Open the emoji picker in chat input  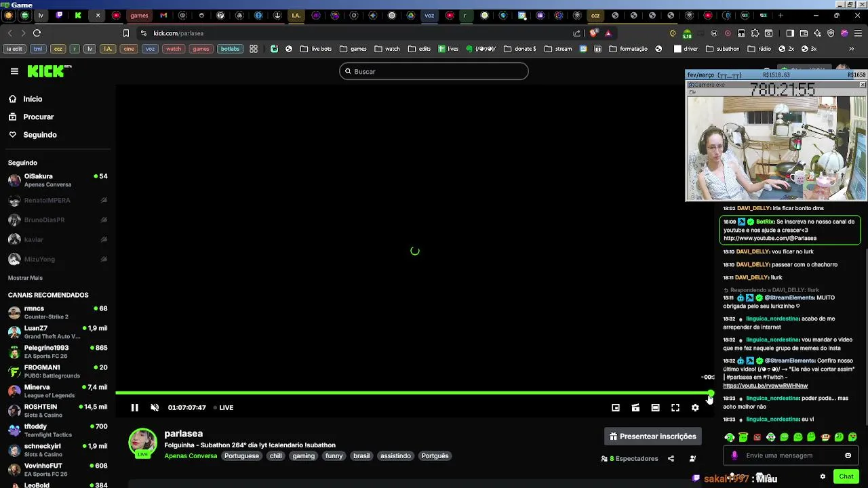point(848,455)
